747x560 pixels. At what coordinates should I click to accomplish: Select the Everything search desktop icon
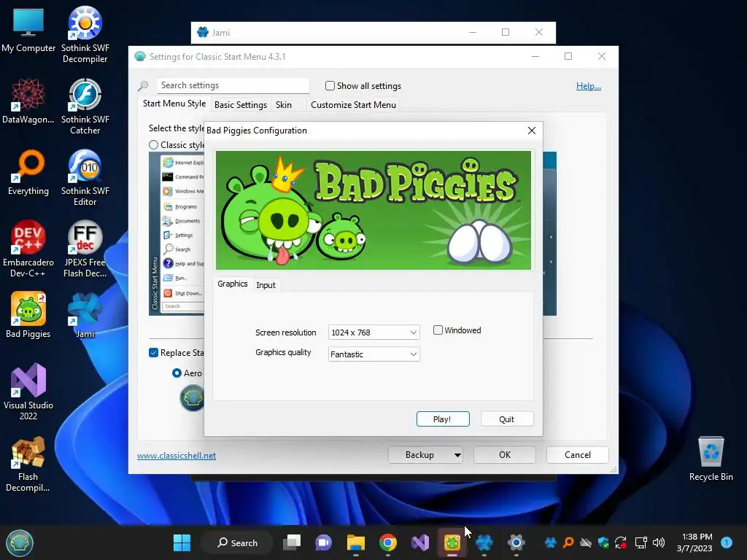tap(28, 172)
